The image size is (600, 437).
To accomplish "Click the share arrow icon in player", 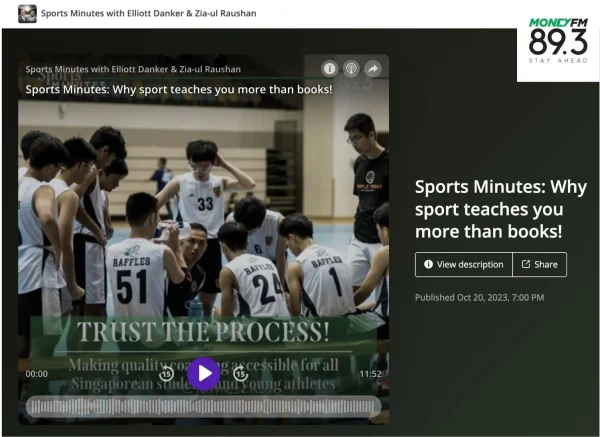I will (x=373, y=69).
